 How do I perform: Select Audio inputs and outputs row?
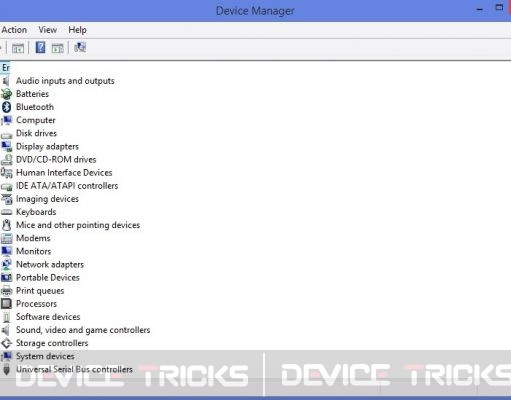pos(65,81)
